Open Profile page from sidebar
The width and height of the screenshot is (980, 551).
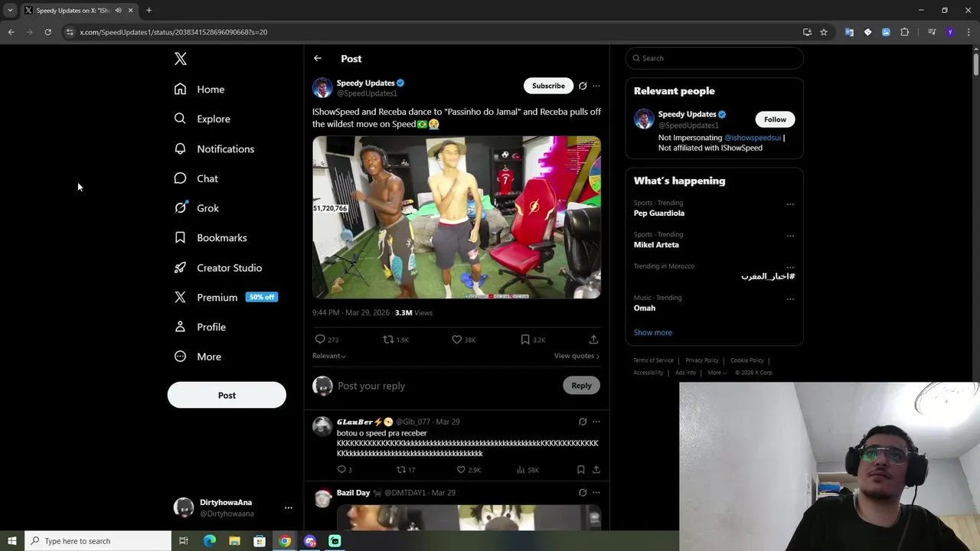pyautogui.click(x=200, y=327)
